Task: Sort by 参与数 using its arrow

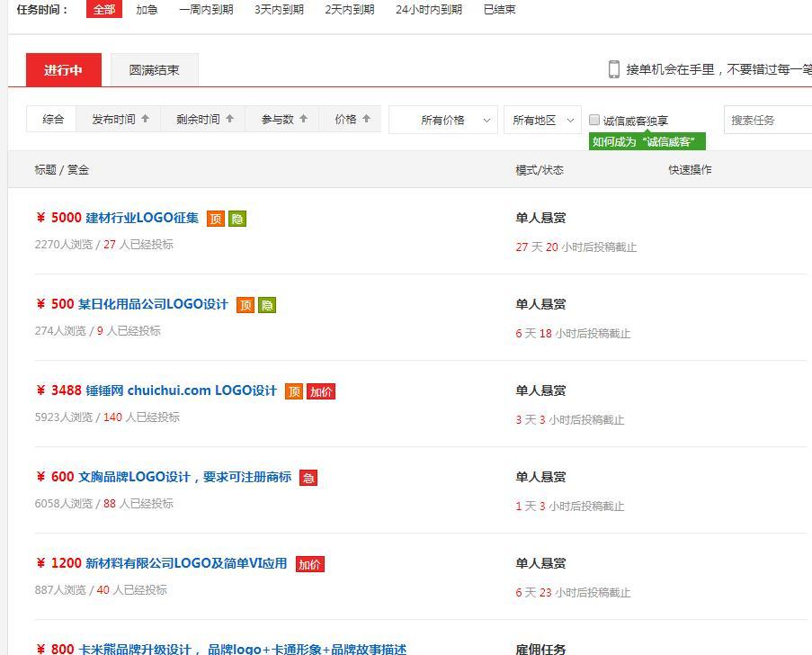Action: (x=303, y=119)
